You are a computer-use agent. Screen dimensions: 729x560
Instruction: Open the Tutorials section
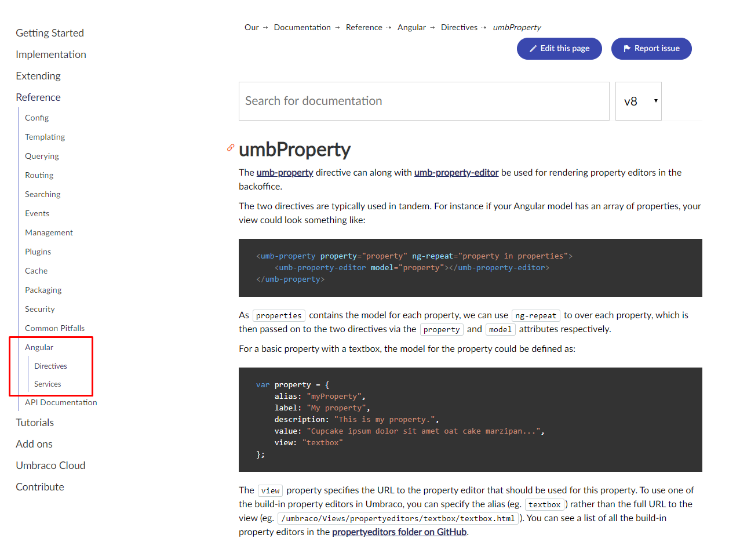pos(35,422)
